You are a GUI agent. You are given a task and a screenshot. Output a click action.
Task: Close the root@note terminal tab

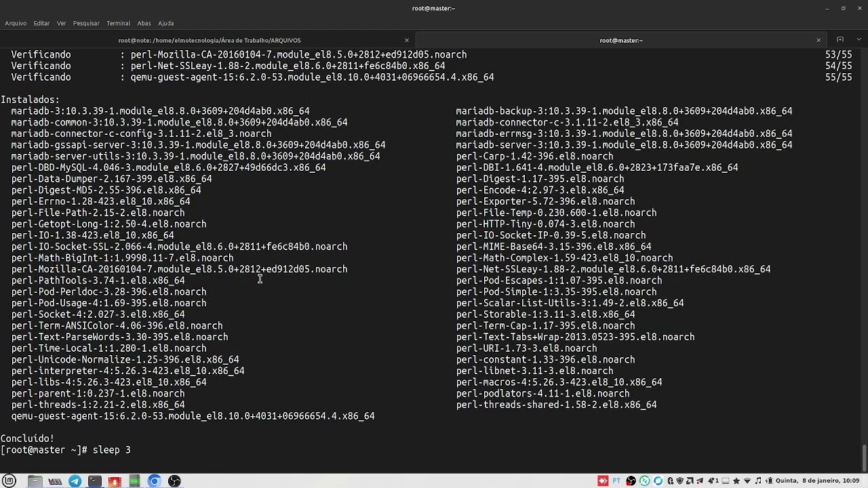click(406, 40)
